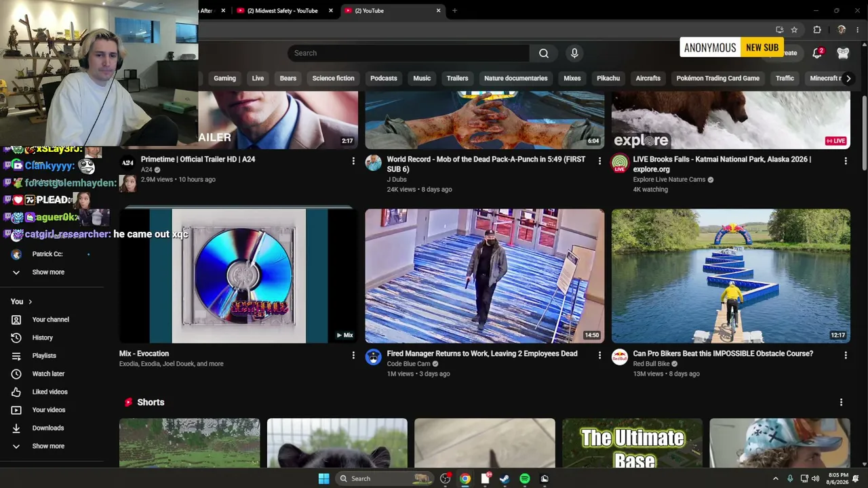The width and height of the screenshot is (868, 488).
Task: Click the Chrome icon in the taskbar
Action: [x=465, y=479]
